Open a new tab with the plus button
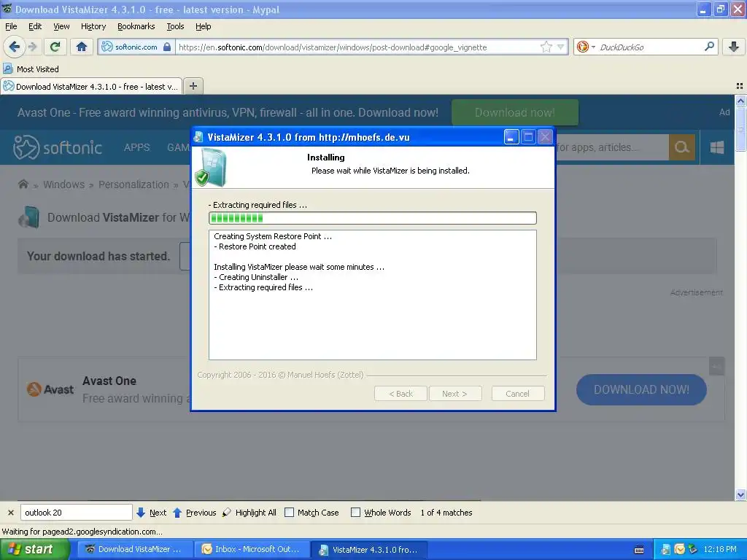 pos(193,86)
